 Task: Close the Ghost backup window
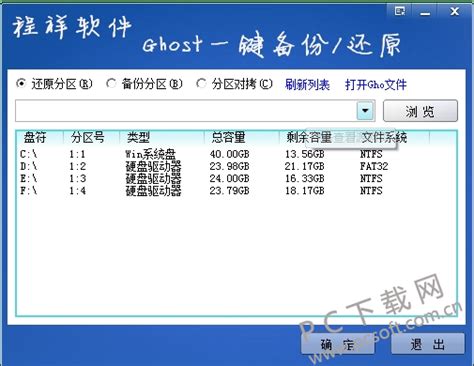[454, 12]
